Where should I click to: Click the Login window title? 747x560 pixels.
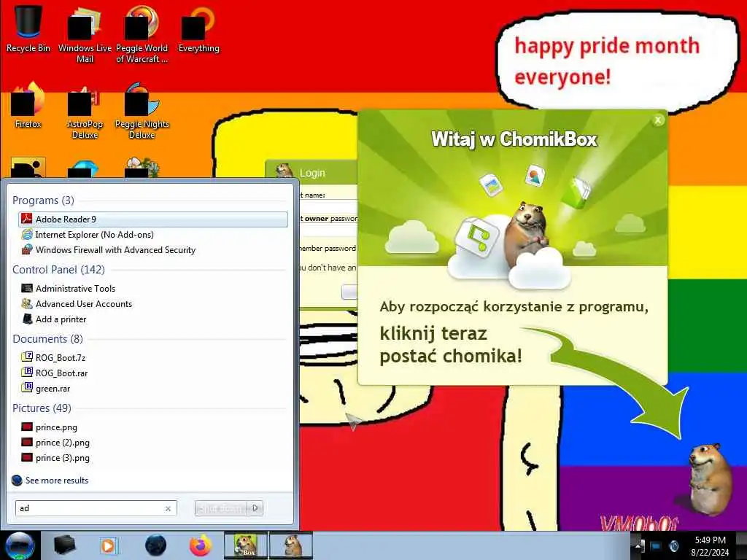(312, 173)
